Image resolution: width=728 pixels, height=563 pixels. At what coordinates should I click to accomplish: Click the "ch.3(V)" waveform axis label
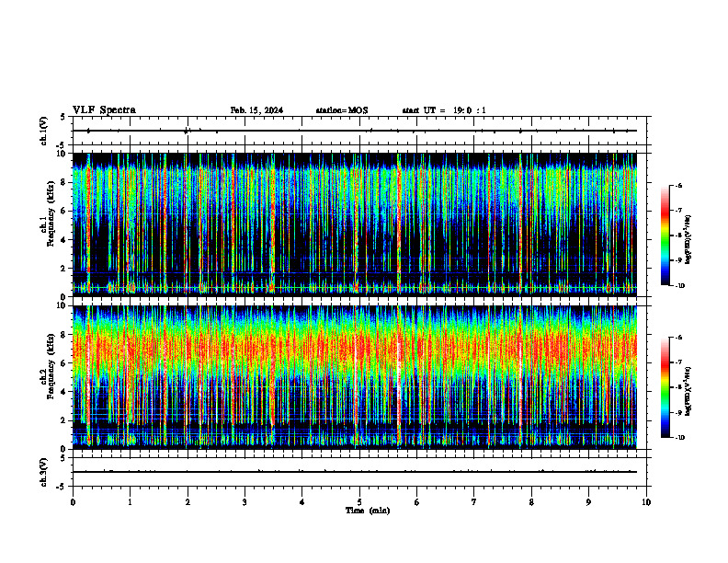click(x=44, y=473)
